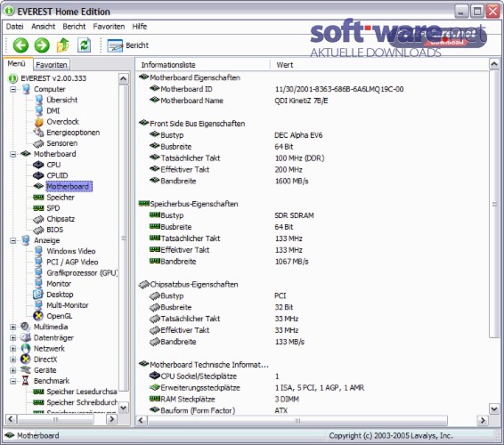The image size is (504, 445).
Task: Open the Hilfe menu
Action: coord(140,27)
